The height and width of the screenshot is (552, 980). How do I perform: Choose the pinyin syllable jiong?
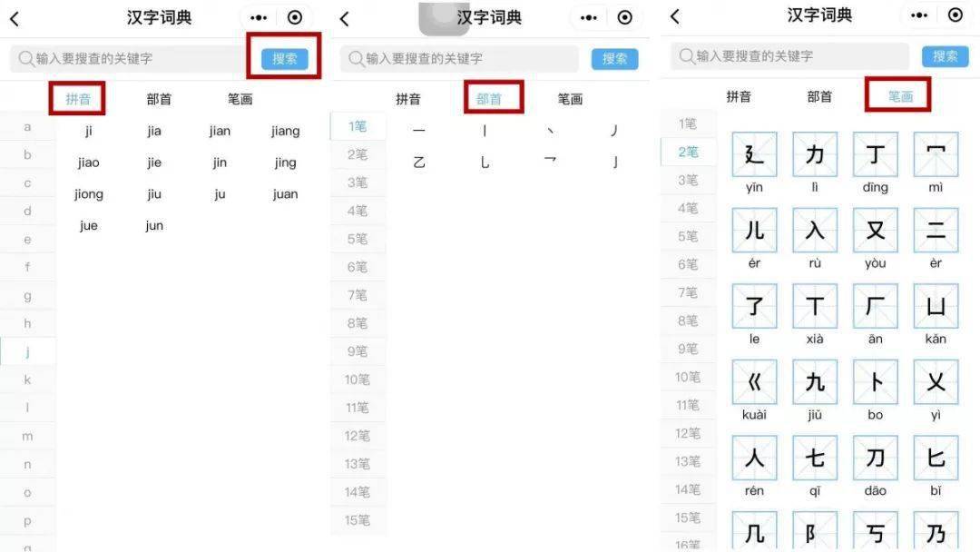pyautogui.click(x=89, y=193)
